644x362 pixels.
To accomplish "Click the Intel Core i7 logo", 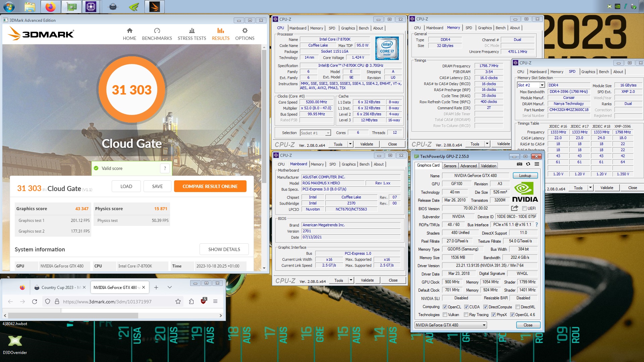I will tap(387, 48).
